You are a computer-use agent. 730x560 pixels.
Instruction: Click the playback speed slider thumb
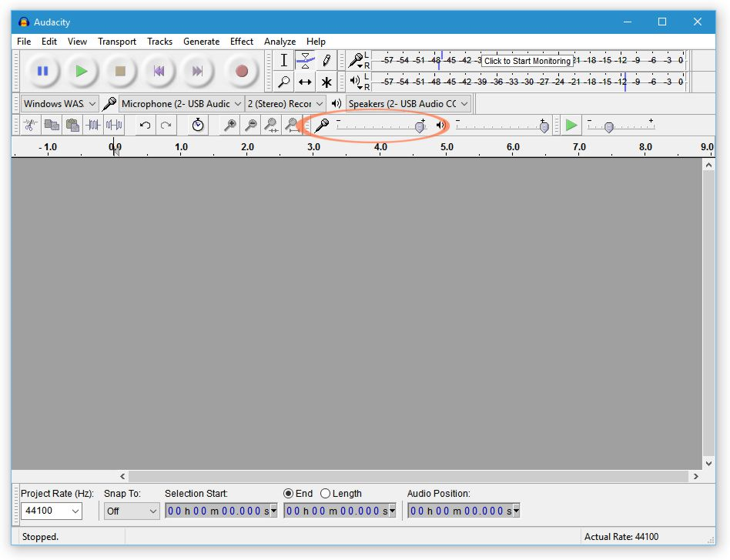pyautogui.click(x=608, y=127)
